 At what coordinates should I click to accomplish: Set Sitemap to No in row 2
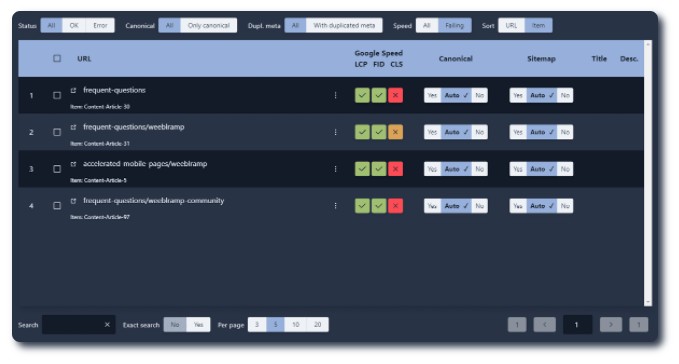[565, 132]
